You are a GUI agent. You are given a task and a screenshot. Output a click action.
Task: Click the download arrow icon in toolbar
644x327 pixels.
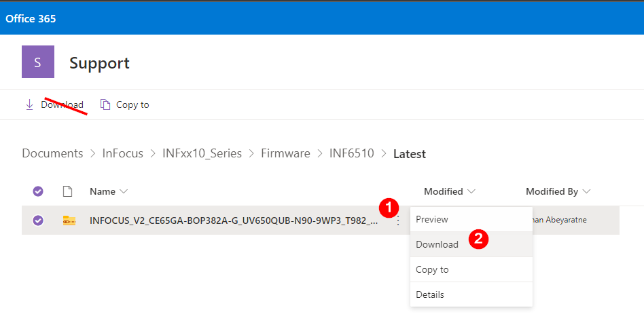coord(29,104)
